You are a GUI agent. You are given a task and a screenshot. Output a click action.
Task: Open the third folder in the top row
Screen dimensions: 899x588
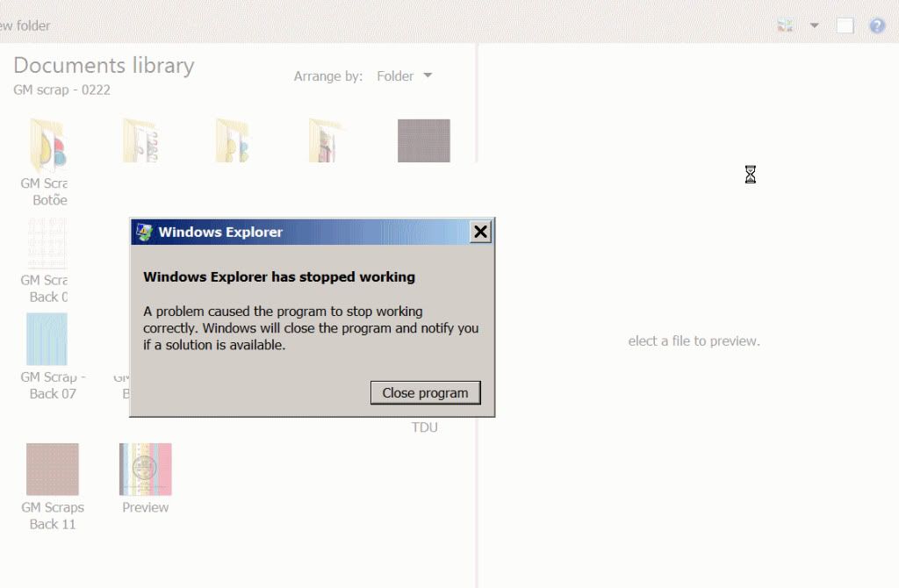tap(231, 140)
